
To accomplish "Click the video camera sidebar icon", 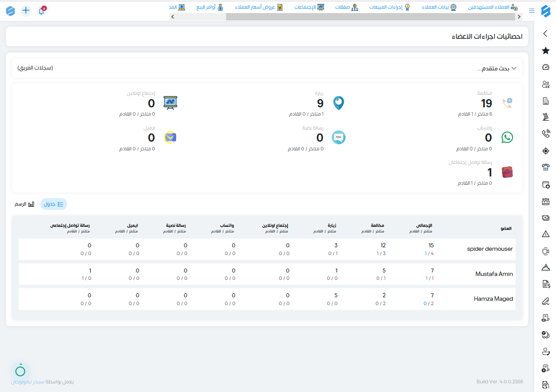I will tap(546, 251).
